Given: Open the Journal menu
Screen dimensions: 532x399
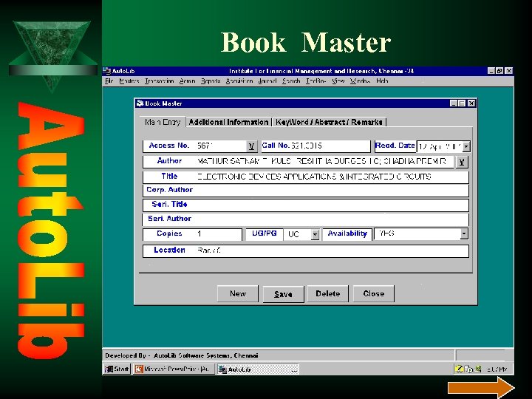Looking at the screenshot, I should [267, 81].
